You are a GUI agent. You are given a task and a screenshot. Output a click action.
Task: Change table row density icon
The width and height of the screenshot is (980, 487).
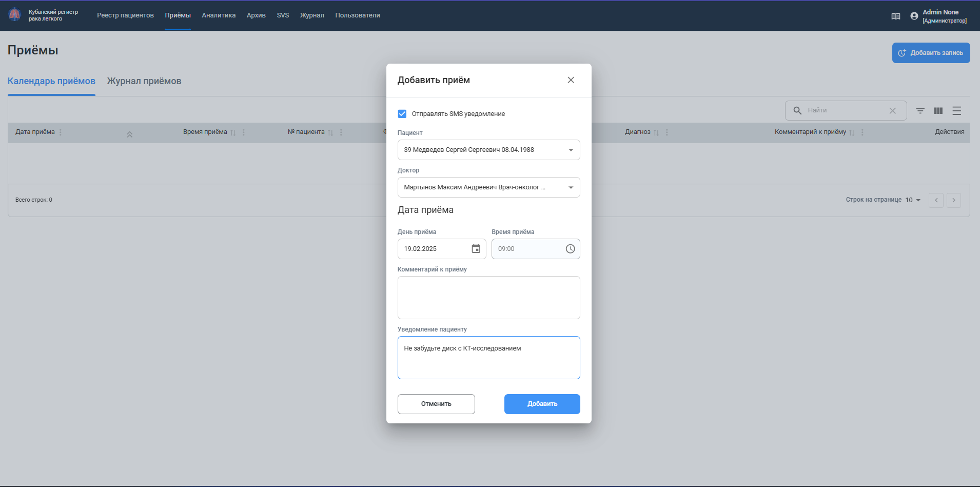956,111
